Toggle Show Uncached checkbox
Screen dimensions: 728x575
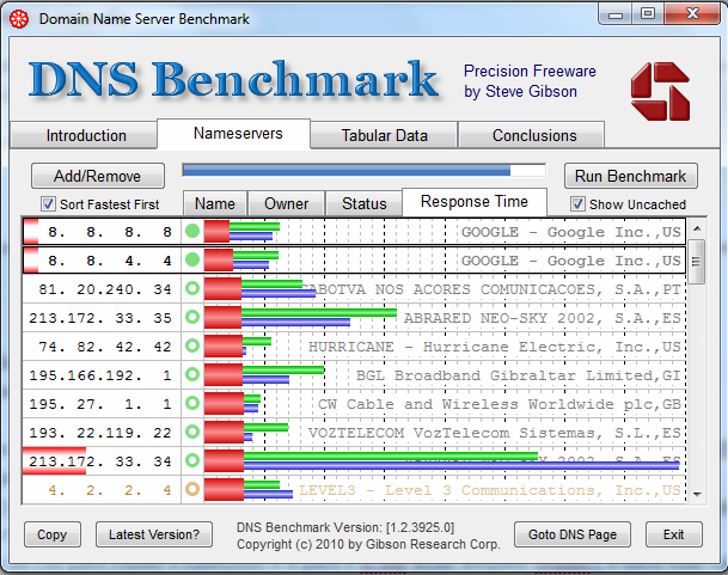click(x=577, y=204)
